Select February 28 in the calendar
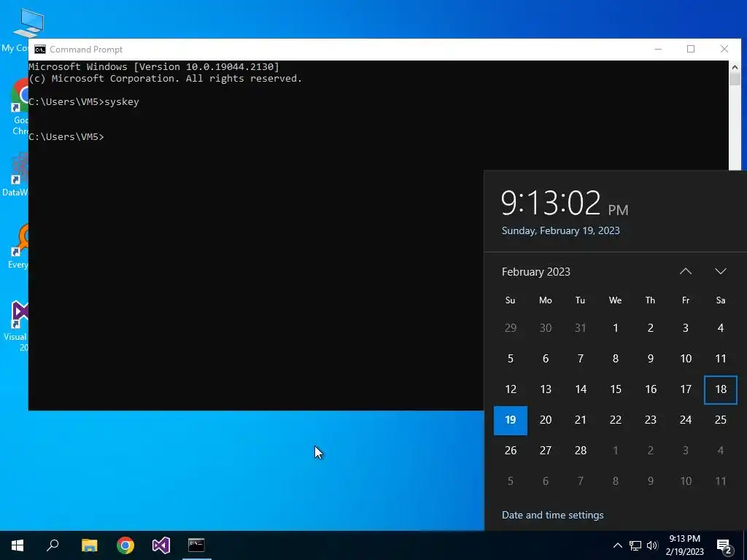Viewport: 747px width, 560px height. 580,451
